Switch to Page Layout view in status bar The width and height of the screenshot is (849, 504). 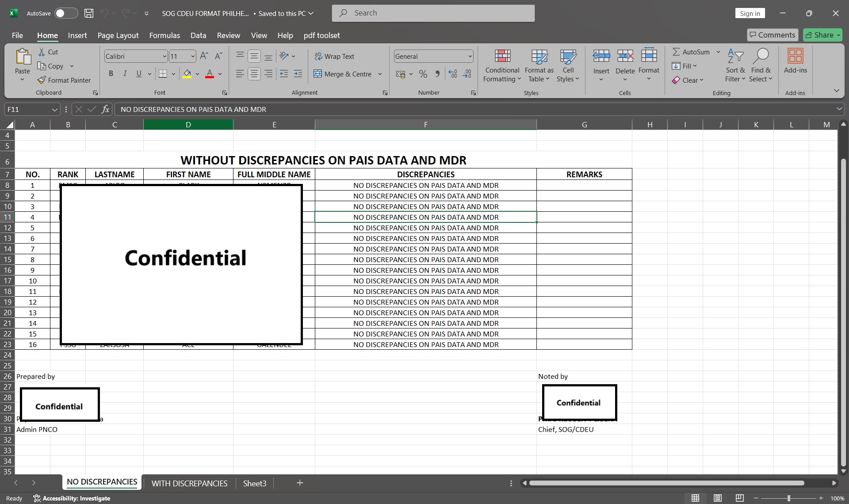pos(718,498)
